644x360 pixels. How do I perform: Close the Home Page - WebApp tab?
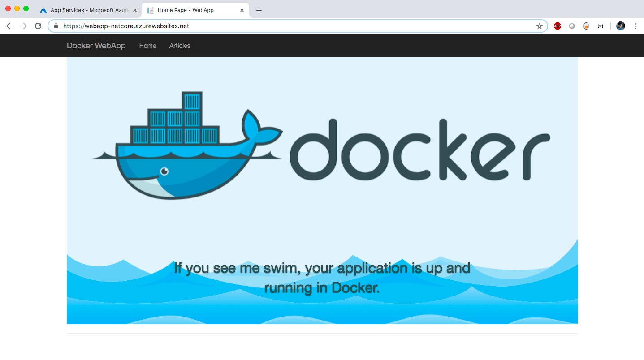[242, 10]
